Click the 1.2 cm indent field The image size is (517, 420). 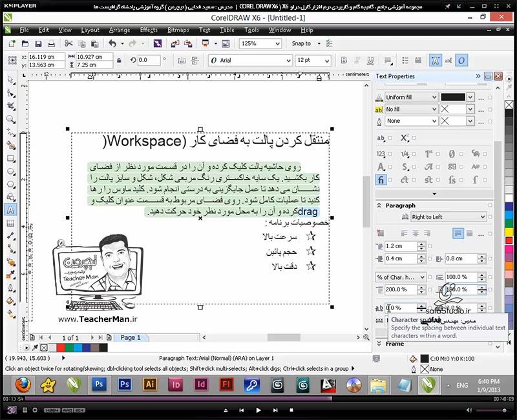click(401, 246)
